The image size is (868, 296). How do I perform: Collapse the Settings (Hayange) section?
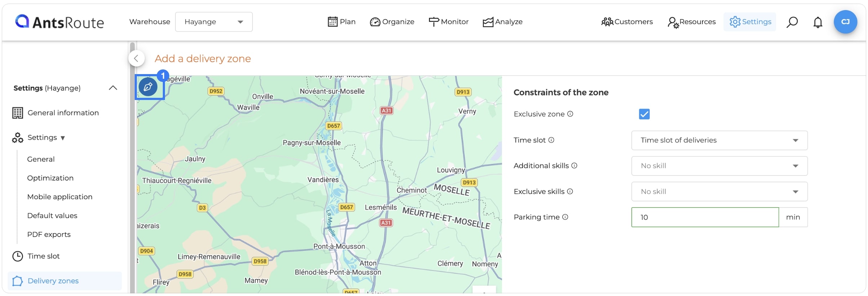(x=113, y=88)
